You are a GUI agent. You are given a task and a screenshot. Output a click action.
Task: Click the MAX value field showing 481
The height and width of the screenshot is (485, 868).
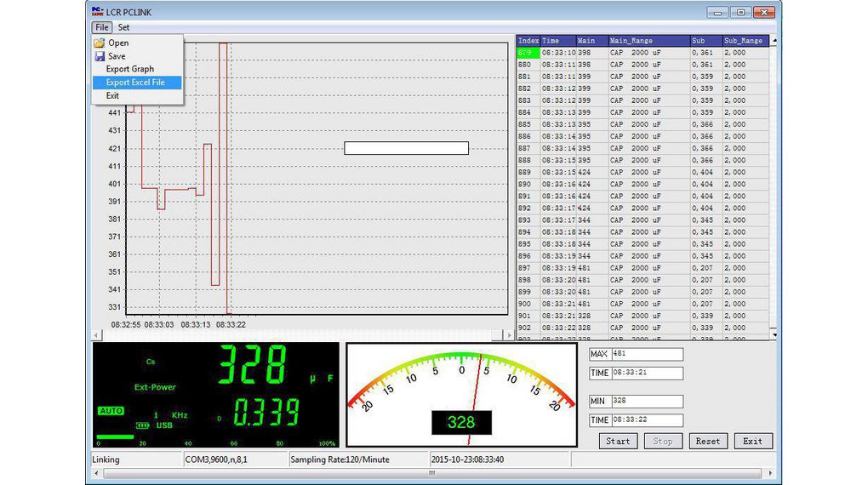pos(646,354)
